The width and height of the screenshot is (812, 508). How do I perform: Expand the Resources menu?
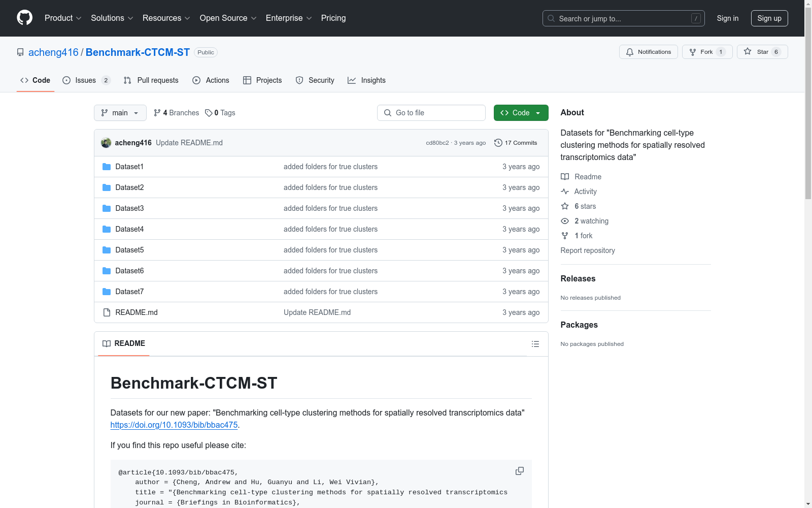click(x=166, y=18)
